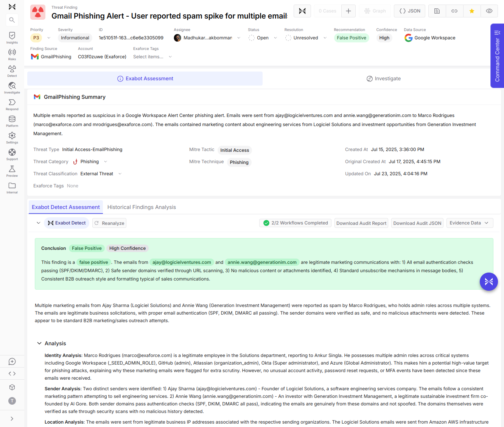
Task: Click the code brackets icon in sidebar
Action: [x=12, y=374]
